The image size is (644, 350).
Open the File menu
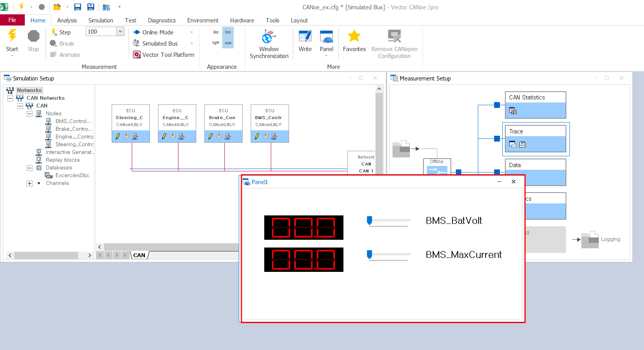tap(12, 20)
